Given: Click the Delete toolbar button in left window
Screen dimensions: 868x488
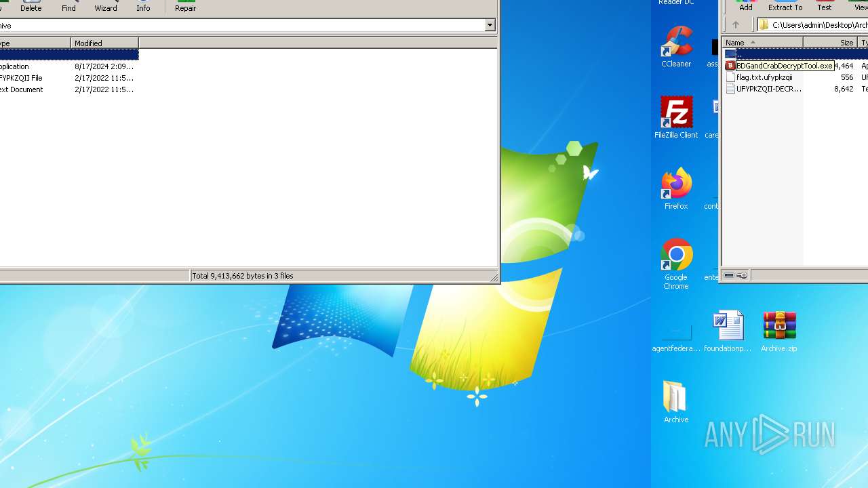Looking at the screenshot, I should pos(31,7).
